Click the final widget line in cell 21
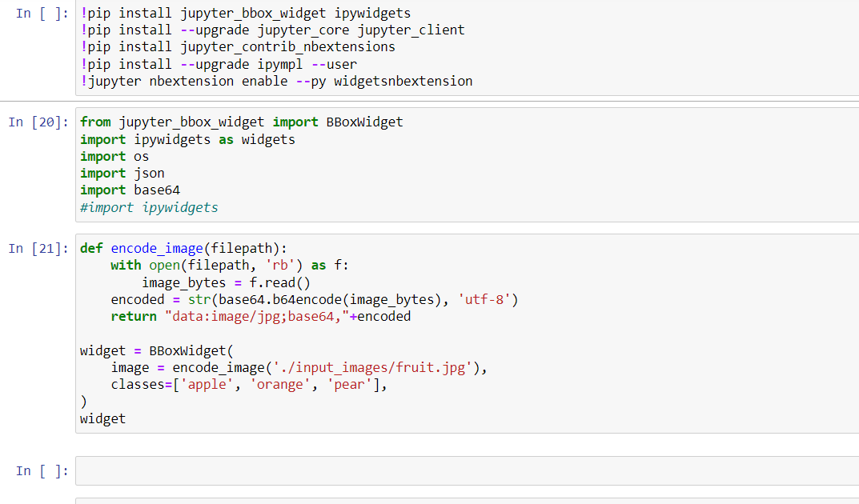The image size is (859, 504). coord(98,418)
